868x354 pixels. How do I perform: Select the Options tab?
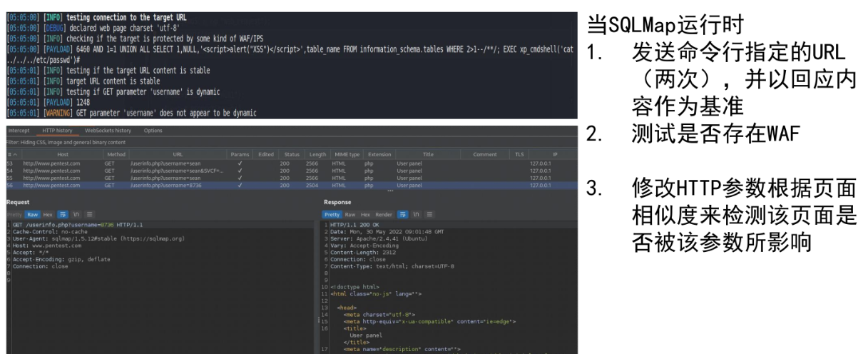coord(153,130)
